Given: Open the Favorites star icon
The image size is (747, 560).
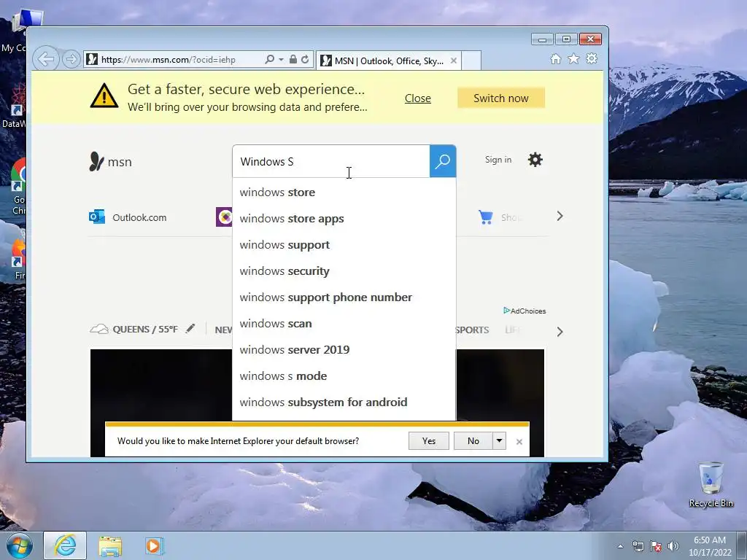Looking at the screenshot, I should (x=573, y=58).
